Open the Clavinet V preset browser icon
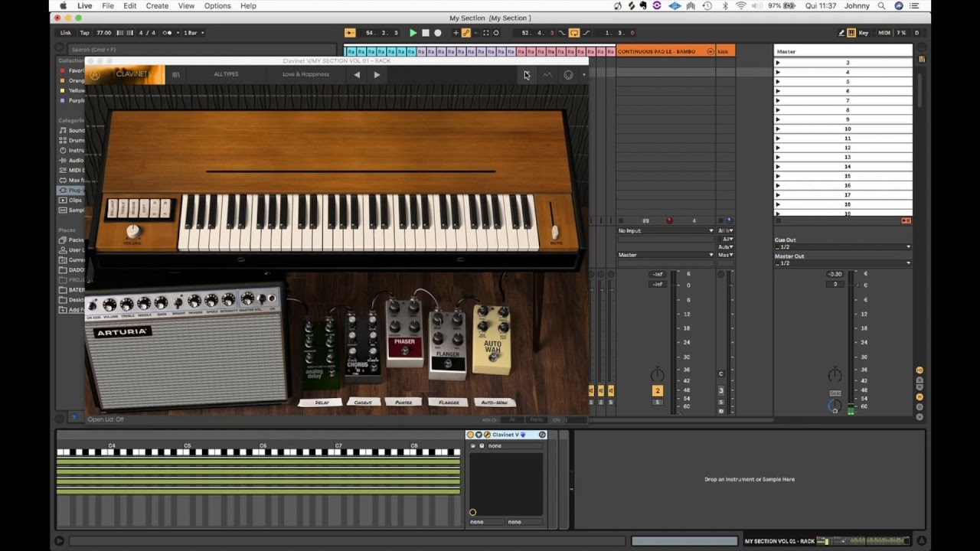980x551 pixels. click(175, 75)
